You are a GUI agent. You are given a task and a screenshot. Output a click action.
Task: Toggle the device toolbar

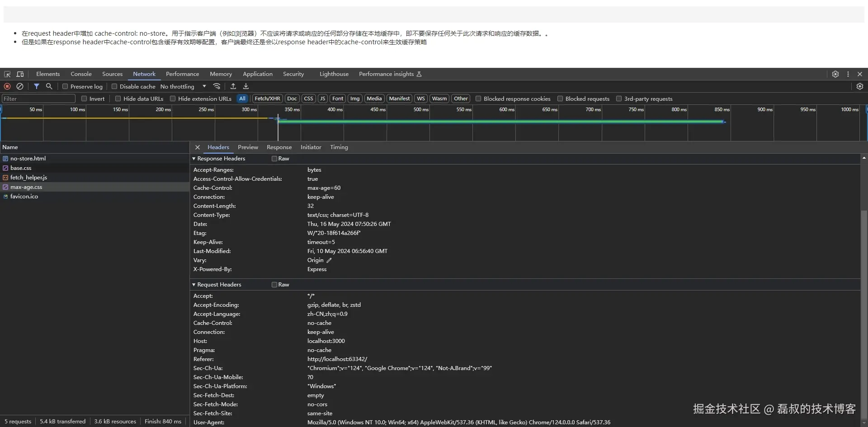coord(20,74)
